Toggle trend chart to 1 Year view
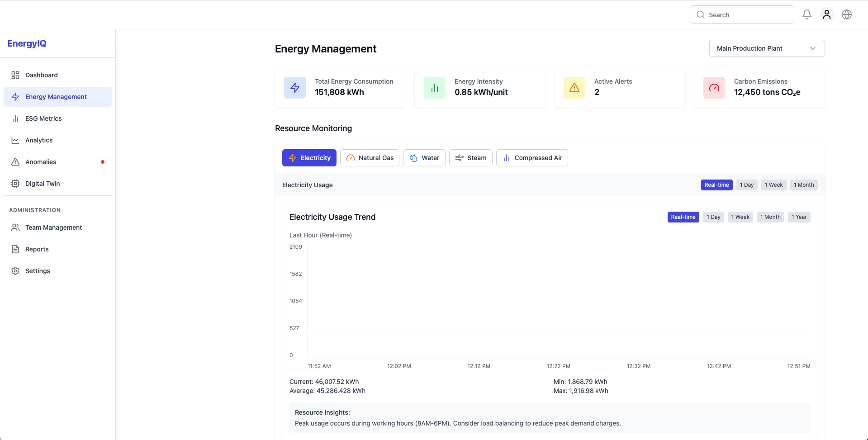 click(x=799, y=217)
